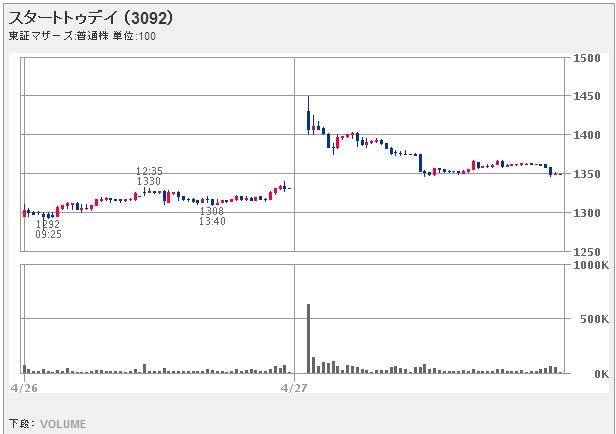
Task: Click the 1250 price axis label
Action: pyautogui.click(x=587, y=252)
